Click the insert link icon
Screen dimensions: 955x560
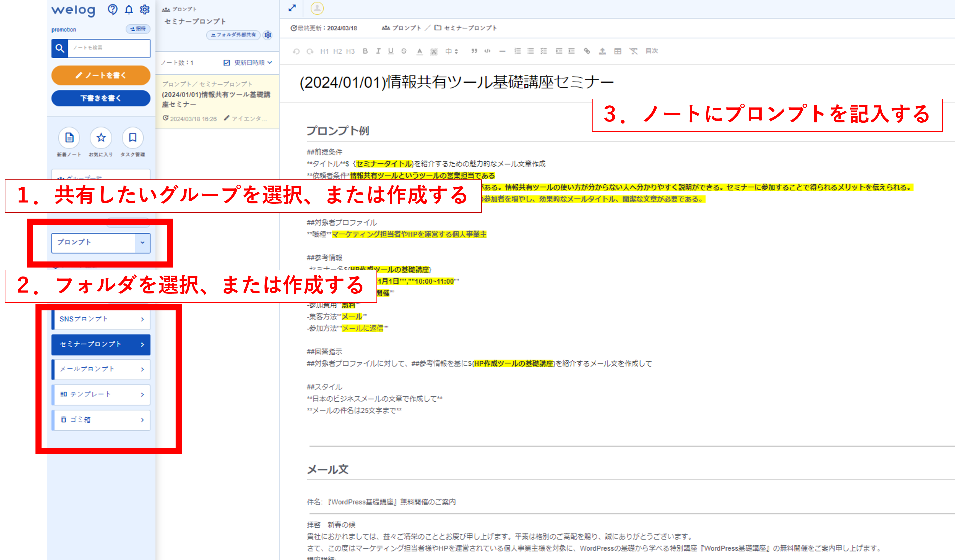coord(587,51)
